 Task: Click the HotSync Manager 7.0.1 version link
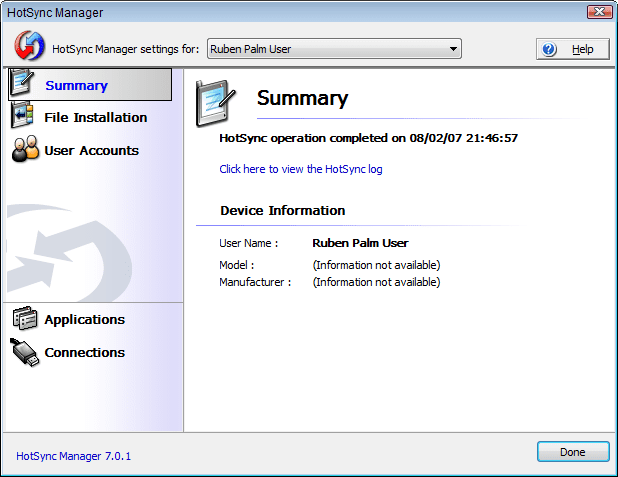coord(73,456)
